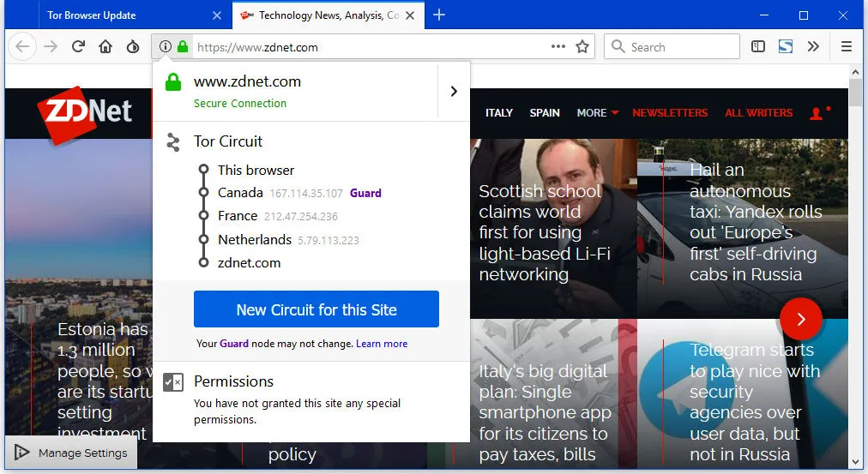Open the hamburger application menu
The width and height of the screenshot is (868, 474).
click(847, 47)
